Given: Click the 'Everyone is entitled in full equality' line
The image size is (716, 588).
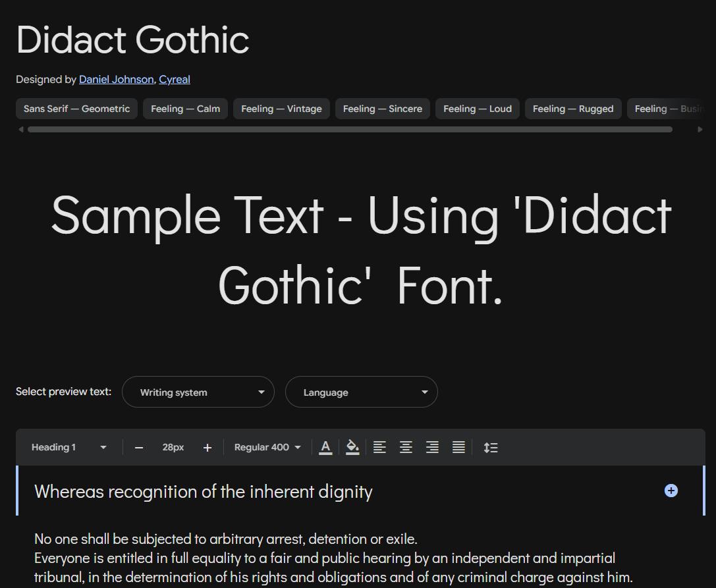Looking at the screenshot, I should click(x=325, y=558).
